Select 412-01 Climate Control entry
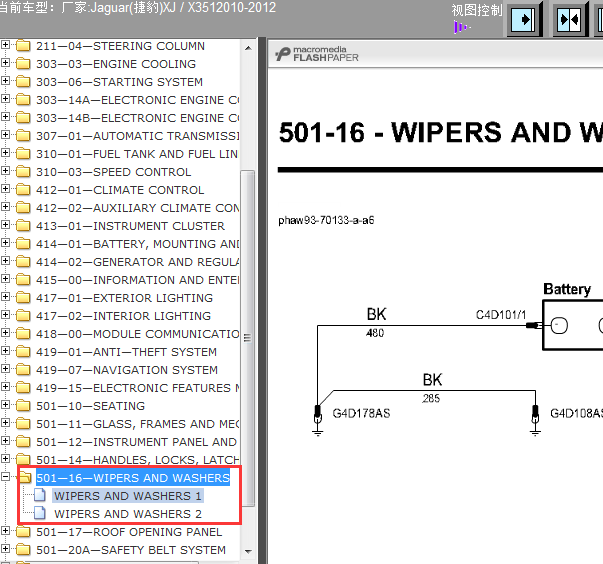 click(120, 190)
